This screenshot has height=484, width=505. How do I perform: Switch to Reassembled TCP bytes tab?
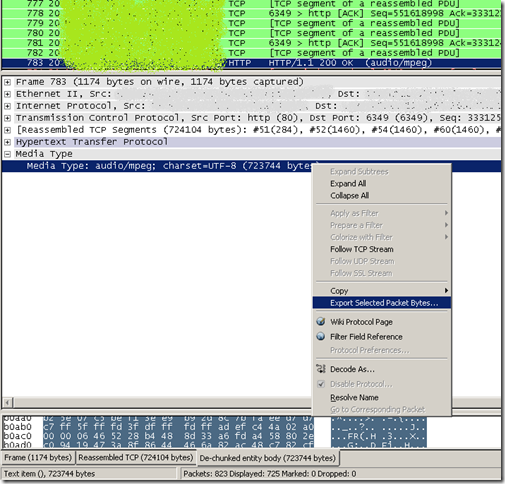(x=136, y=458)
